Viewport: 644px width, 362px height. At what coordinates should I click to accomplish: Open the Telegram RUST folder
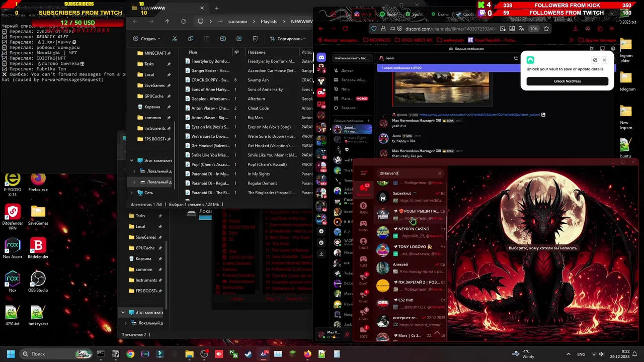coord(363,261)
